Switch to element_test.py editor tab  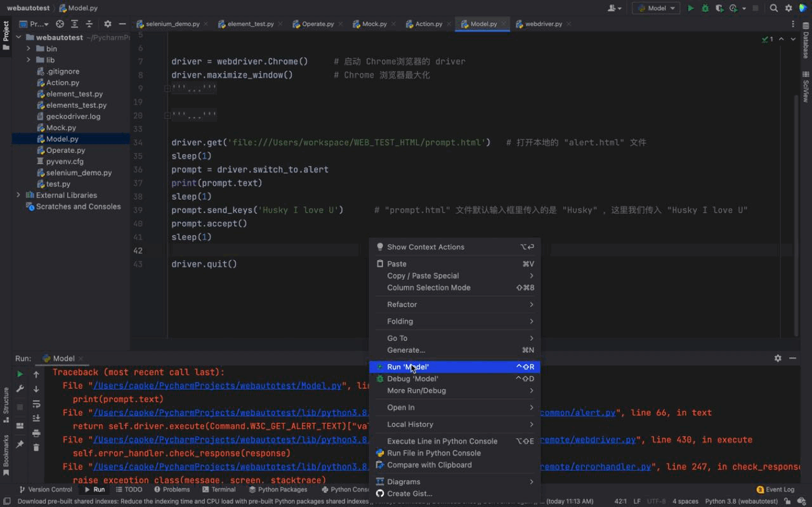[x=251, y=24]
